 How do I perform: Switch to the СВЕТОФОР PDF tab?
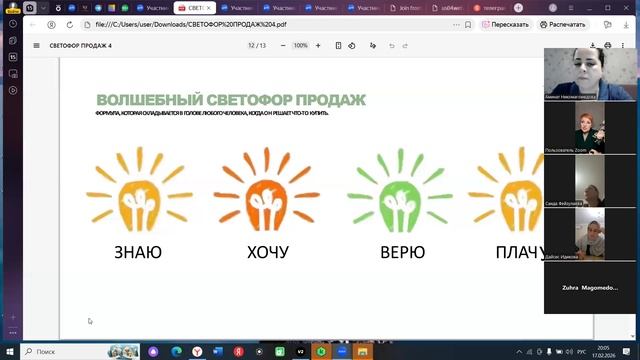[x=195, y=8]
